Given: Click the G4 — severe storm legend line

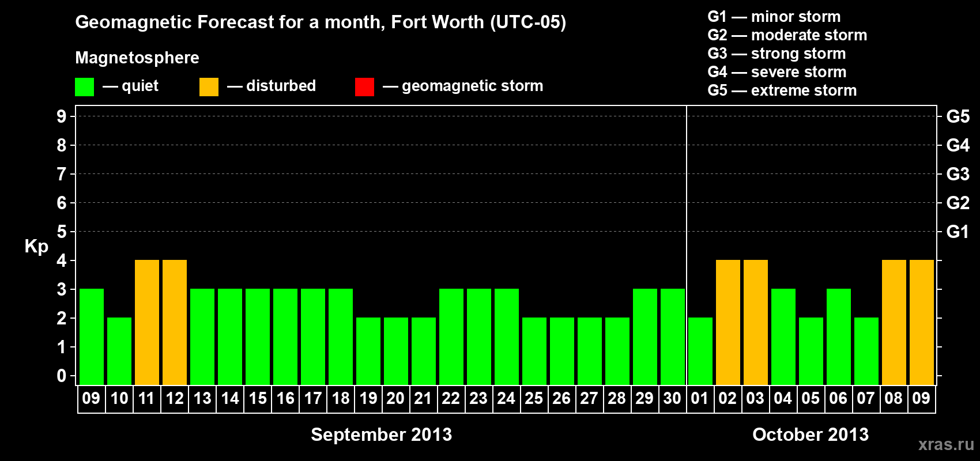Looking at the screenshot, I should [x=777, y=72].
